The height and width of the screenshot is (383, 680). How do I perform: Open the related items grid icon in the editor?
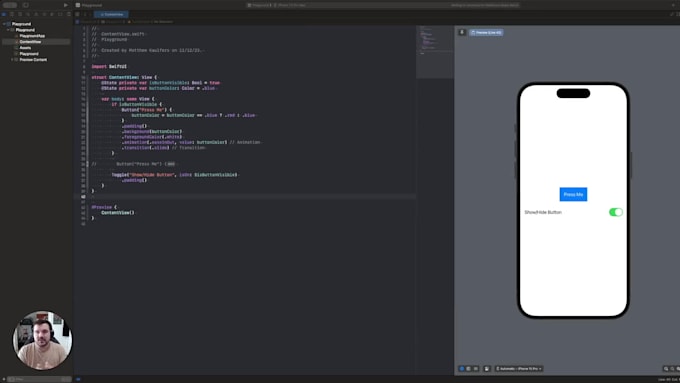(x=77, y=14)
